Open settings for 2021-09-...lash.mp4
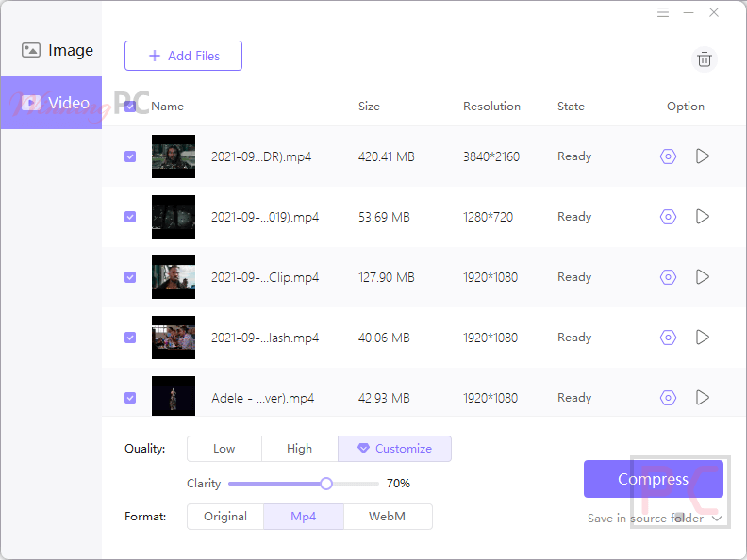The height and width of the screenshot is (560, 747). click(x=668, y=338)
